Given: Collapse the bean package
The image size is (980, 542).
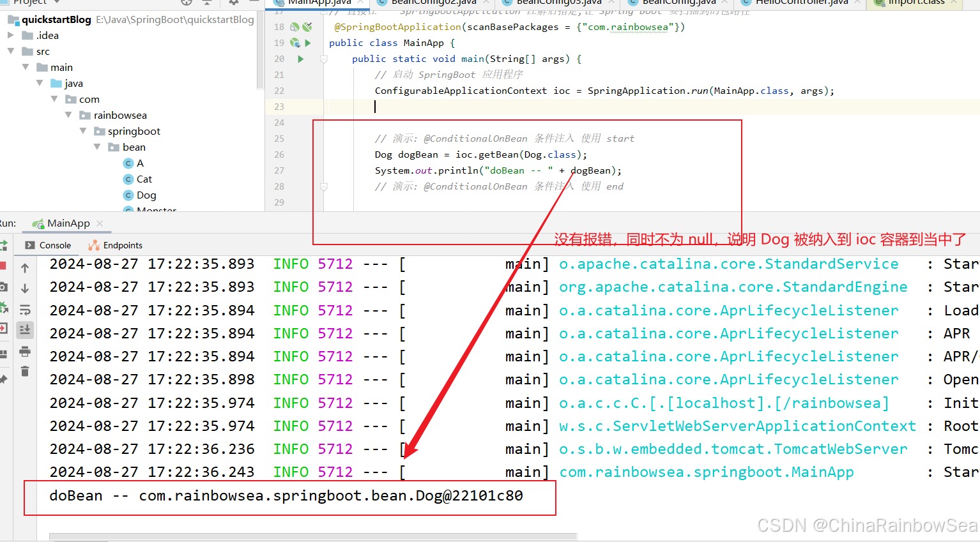Looking at the screenshot, I should pos(97,147).
